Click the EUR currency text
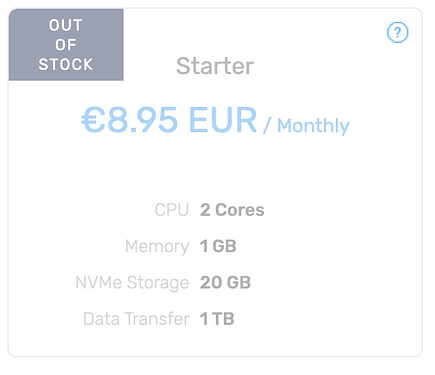Screen dimensions: 435x375 pyautogui.click(x=223, y=119)
